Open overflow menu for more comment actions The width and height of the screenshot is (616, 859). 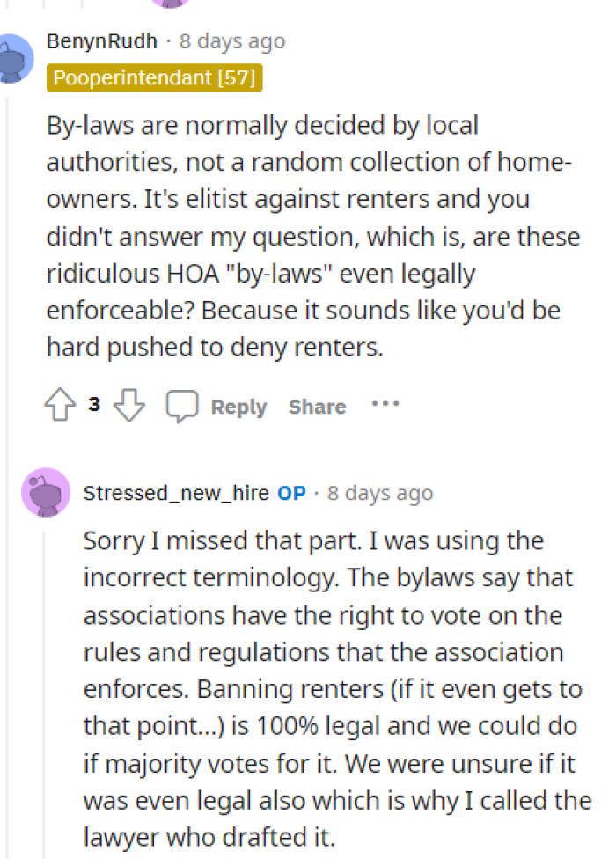click(x=385, y=405)
